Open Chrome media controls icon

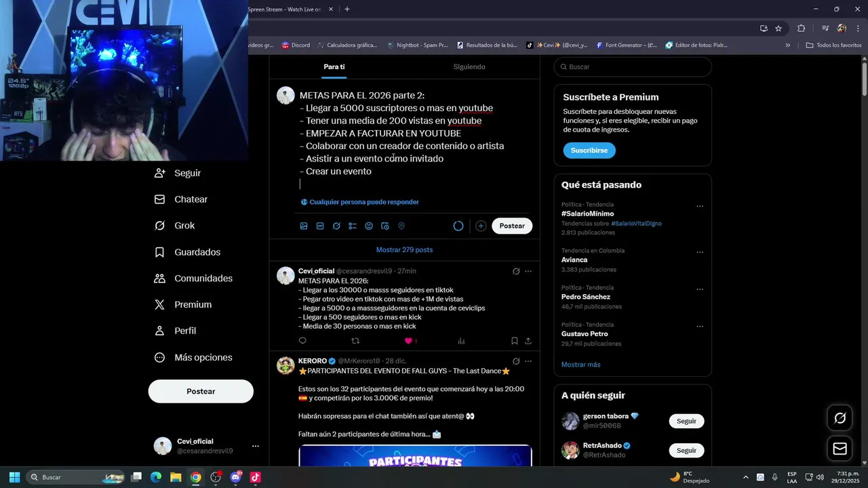[x=825, y=28]
